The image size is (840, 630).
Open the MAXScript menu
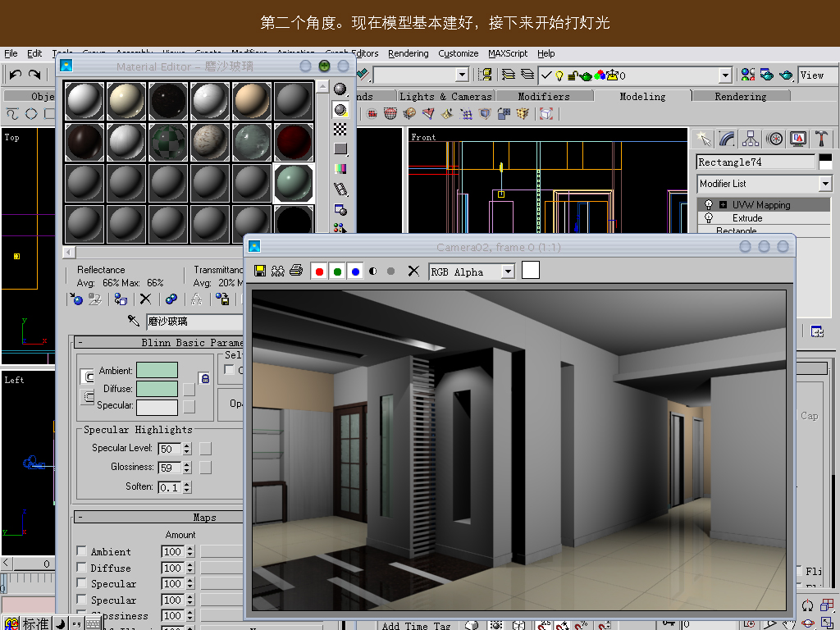(x=508, y=53)
